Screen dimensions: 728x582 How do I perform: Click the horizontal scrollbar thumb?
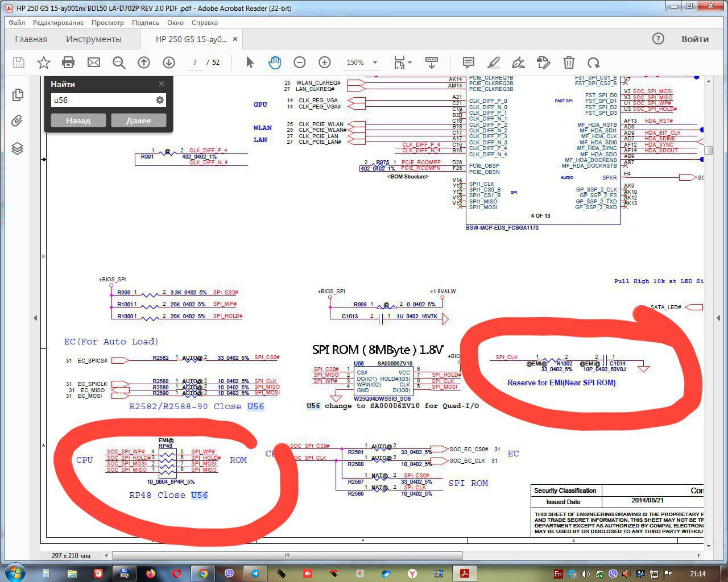point(287,555)
